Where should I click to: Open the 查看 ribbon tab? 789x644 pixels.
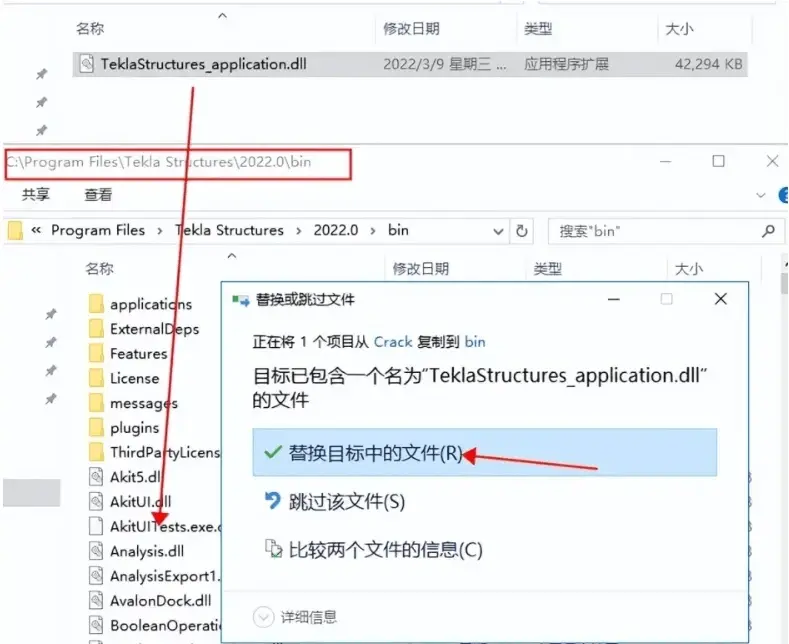98,194
